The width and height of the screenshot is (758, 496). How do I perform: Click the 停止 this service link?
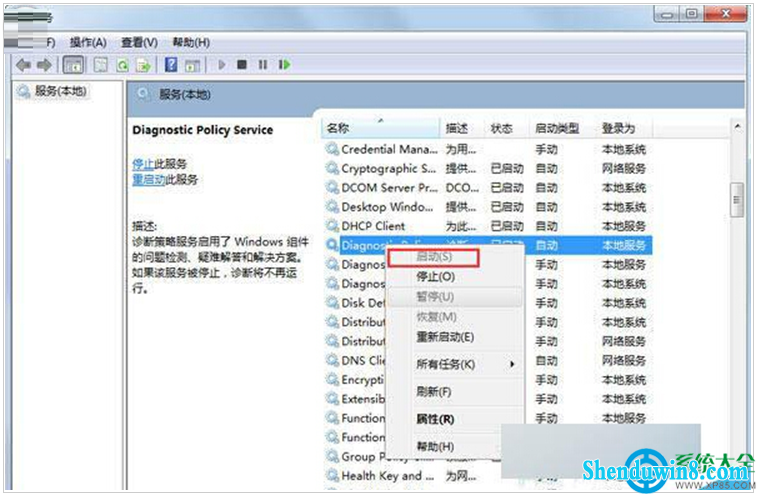143,163
